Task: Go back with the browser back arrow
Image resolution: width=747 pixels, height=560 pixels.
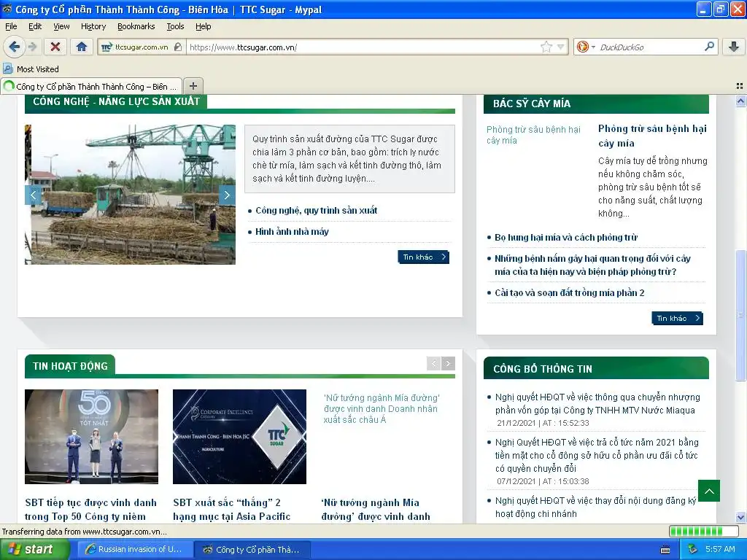Action: tap(14, 47)
